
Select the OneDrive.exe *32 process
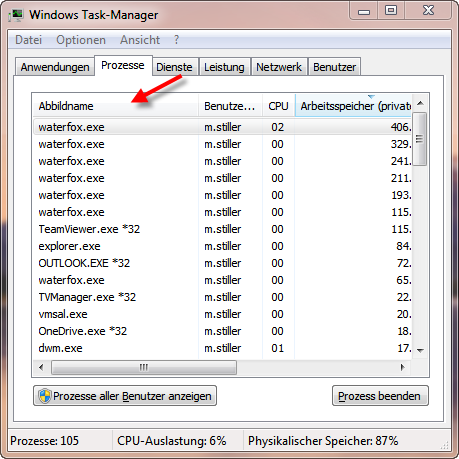(222, 331)
